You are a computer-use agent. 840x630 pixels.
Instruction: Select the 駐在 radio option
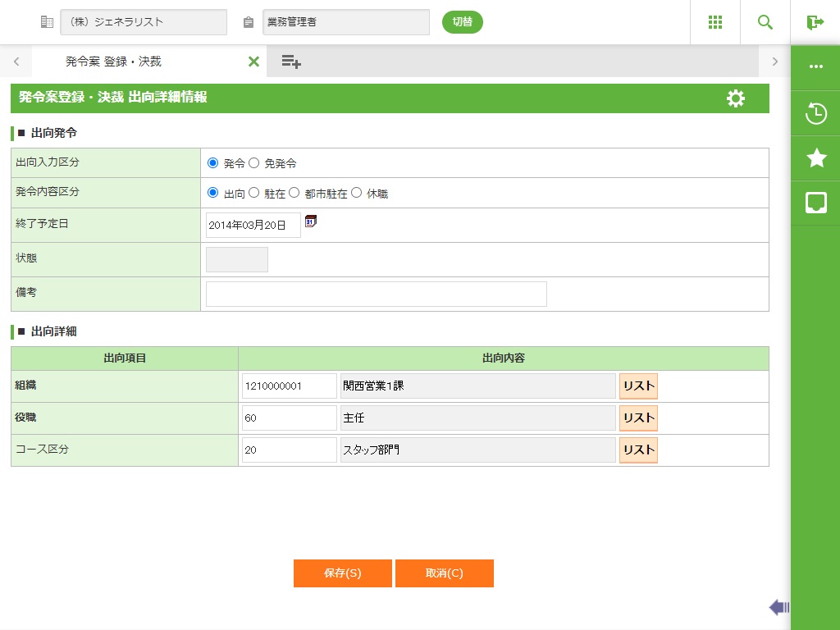[254, 194]
